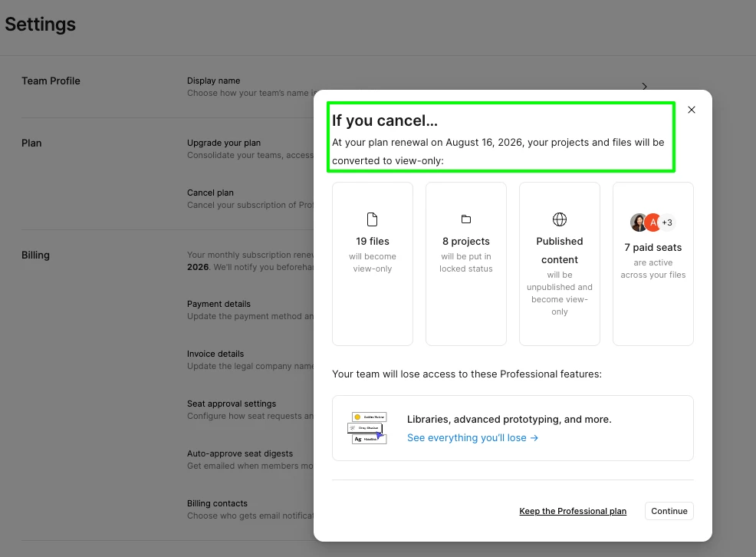Image resolution: width=756 pixels, height=557 pixels.
Task: Click the file icon above 19 files
Action: click(x=372, y=219)
